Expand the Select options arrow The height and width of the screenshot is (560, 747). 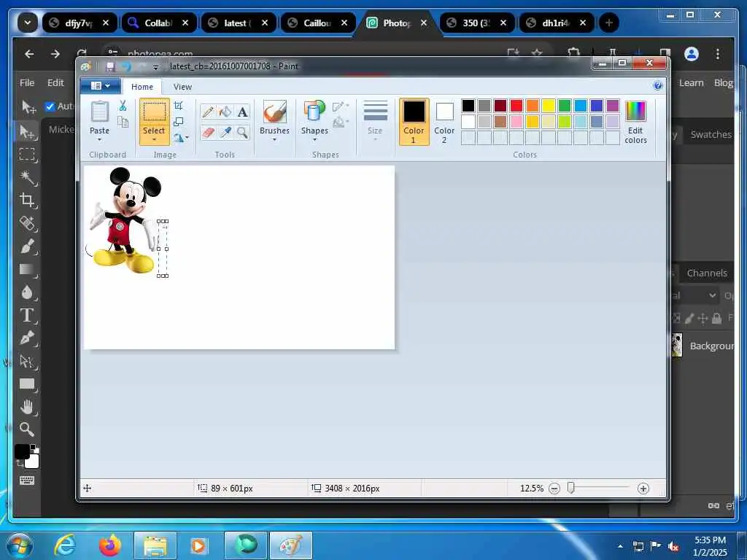[x=155, y=140]
